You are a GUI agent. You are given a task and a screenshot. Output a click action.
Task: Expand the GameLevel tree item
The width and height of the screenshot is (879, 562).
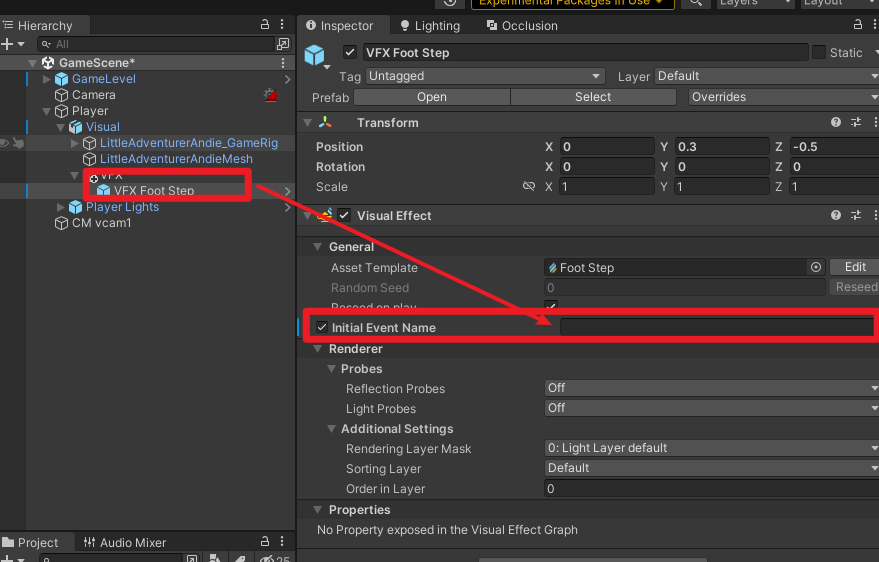[46, 79]
